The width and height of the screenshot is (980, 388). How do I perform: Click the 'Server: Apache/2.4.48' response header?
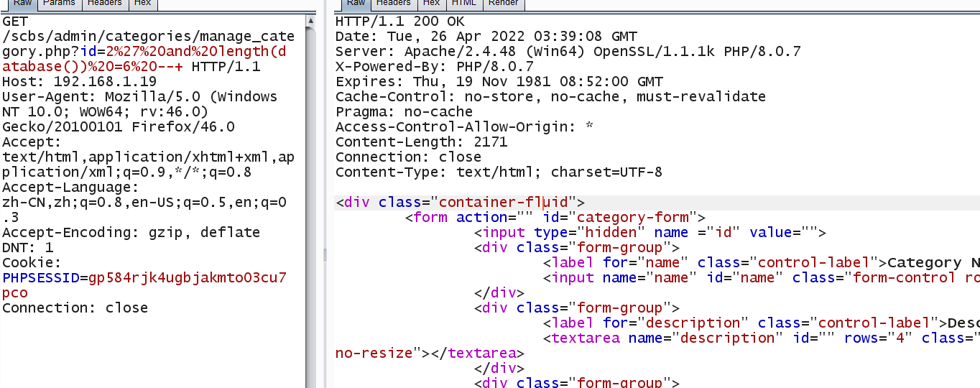568,51
